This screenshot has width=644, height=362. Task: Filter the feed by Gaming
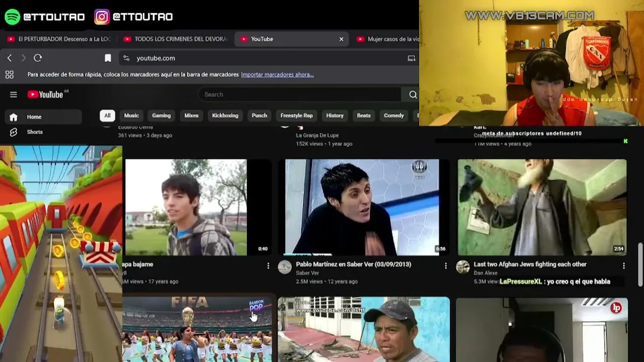[x=162, y=116]
